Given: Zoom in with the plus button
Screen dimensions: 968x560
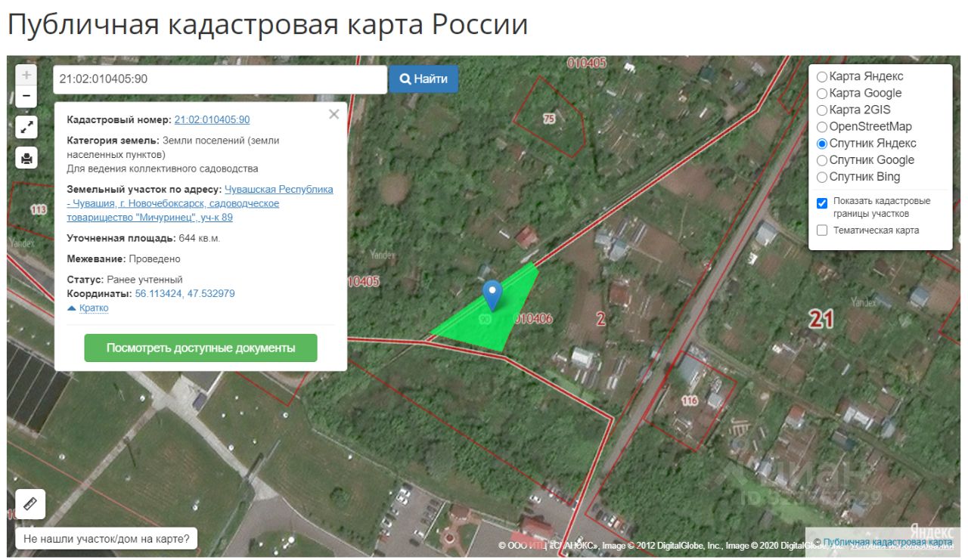Looking at the screenshot, I should [x=26, y=75].
